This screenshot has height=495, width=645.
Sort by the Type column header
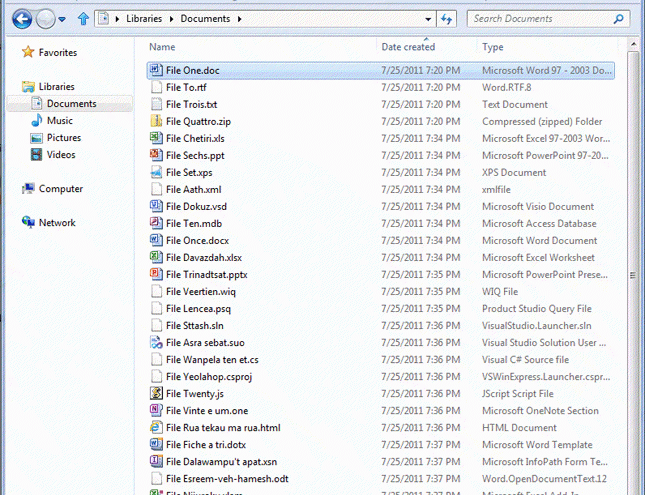tap(493, 47)
